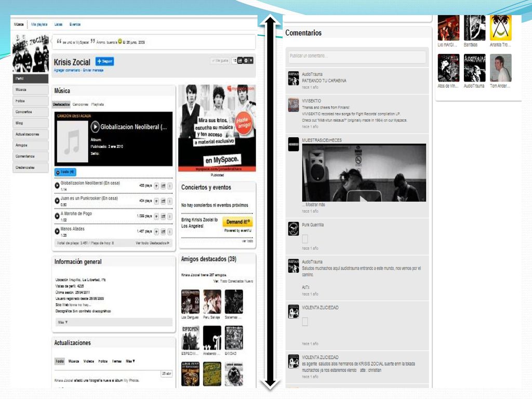Add Juan es un Punkrocker with plus icon
532x399 pixels.
(156, 201)
